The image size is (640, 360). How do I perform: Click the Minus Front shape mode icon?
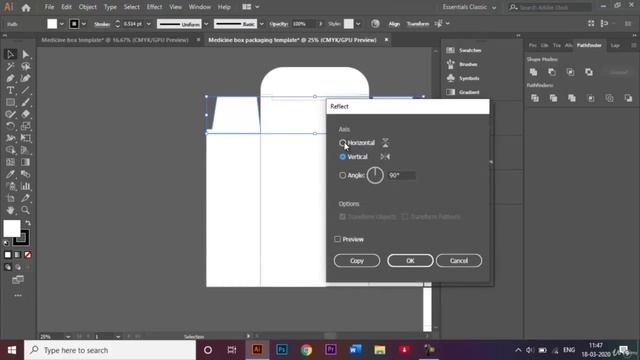552,72
